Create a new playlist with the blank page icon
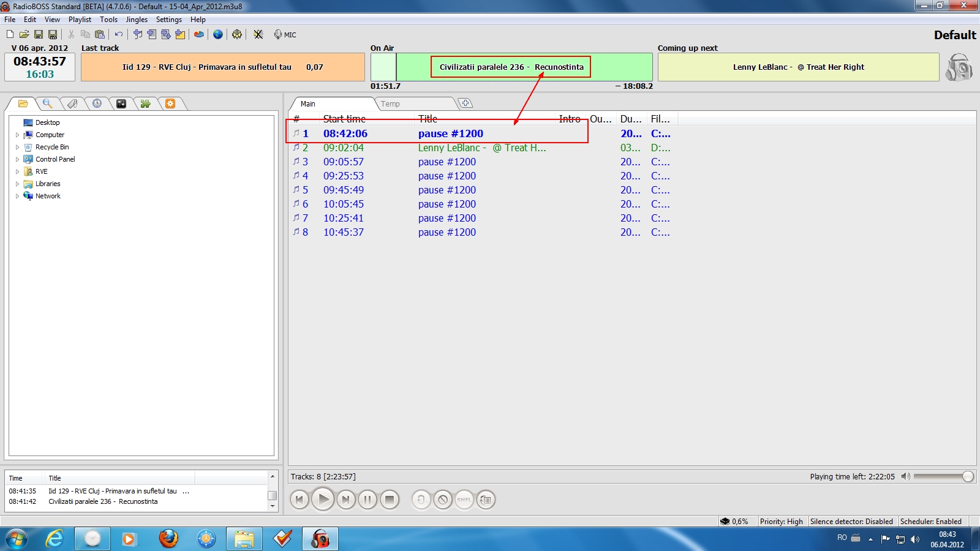The image size is (980, 551). (x=10, y=34)
